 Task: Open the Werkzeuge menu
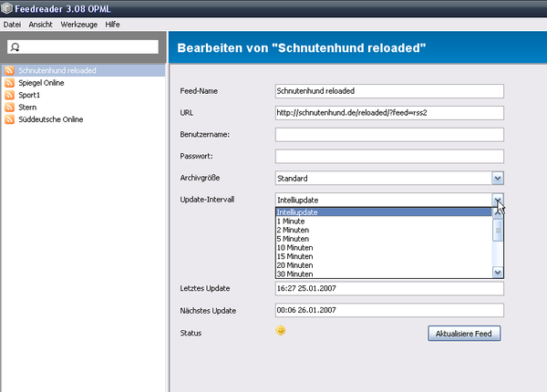[77, 23]
